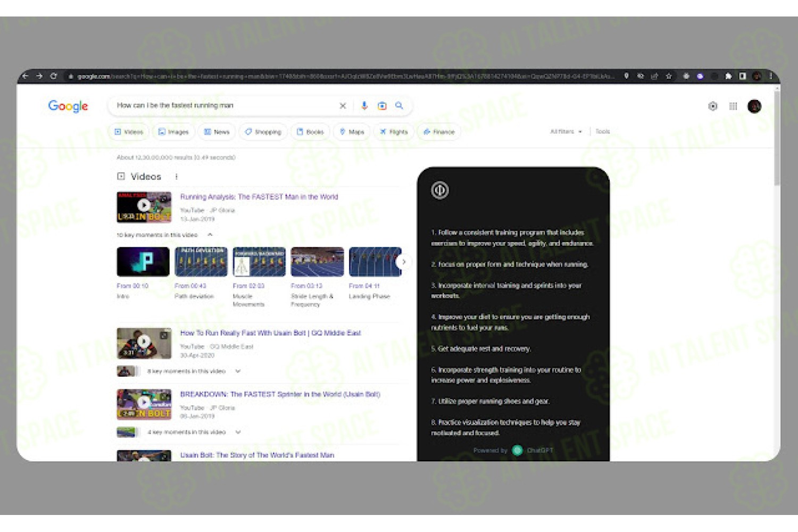Screen dimensions: 798x532
Task: Open the Chrome three-dot menu
Action: [770, 76]
